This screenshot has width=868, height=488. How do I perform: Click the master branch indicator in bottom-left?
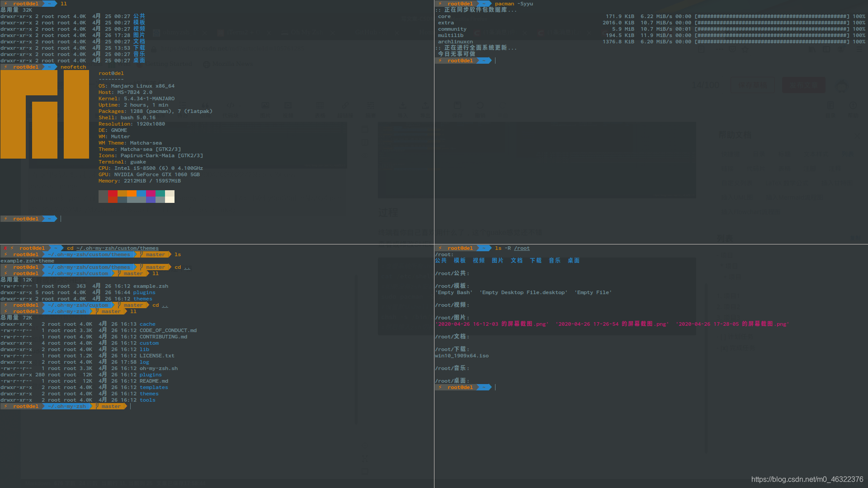(110, 406)
